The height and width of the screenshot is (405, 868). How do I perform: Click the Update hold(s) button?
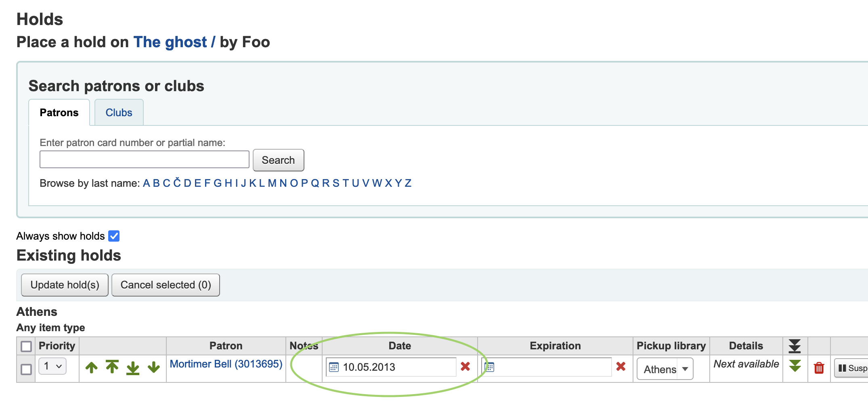[65, 285]
